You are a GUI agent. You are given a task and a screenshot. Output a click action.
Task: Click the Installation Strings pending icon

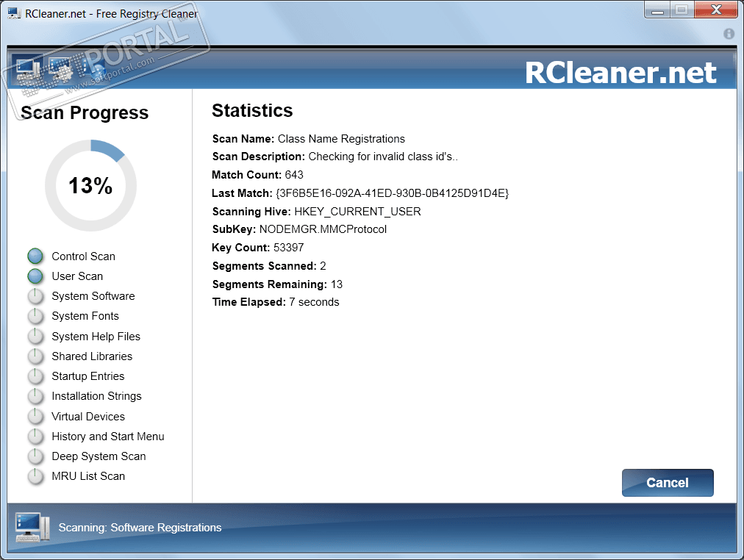(x=35, y=396)
